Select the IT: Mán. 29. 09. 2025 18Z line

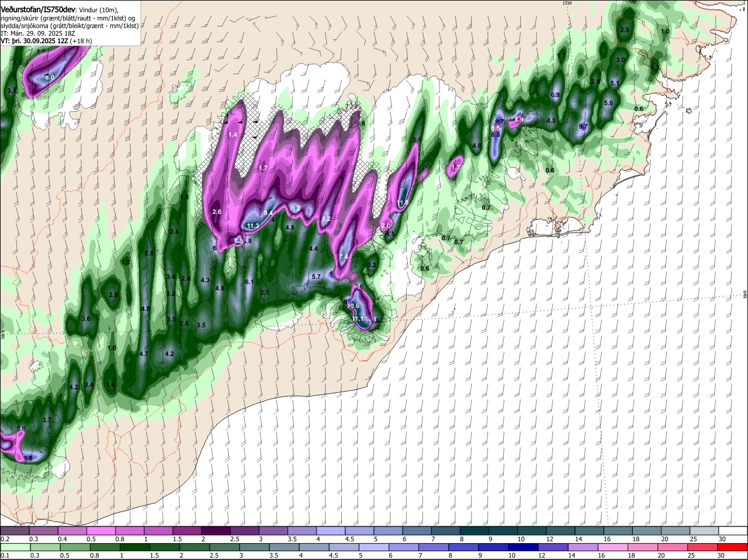point(38,33)
